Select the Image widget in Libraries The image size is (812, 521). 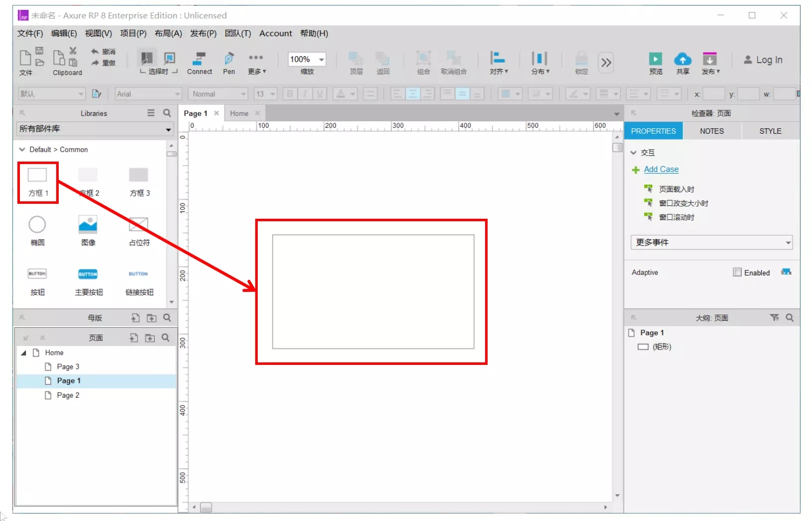click(88, 225)
